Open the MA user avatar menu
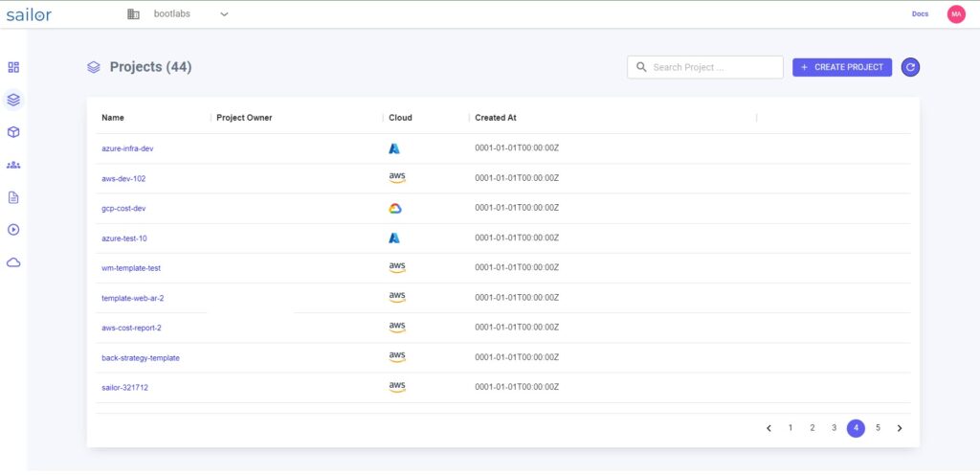Viewport: 980px width, 476px height. [956, 14]
